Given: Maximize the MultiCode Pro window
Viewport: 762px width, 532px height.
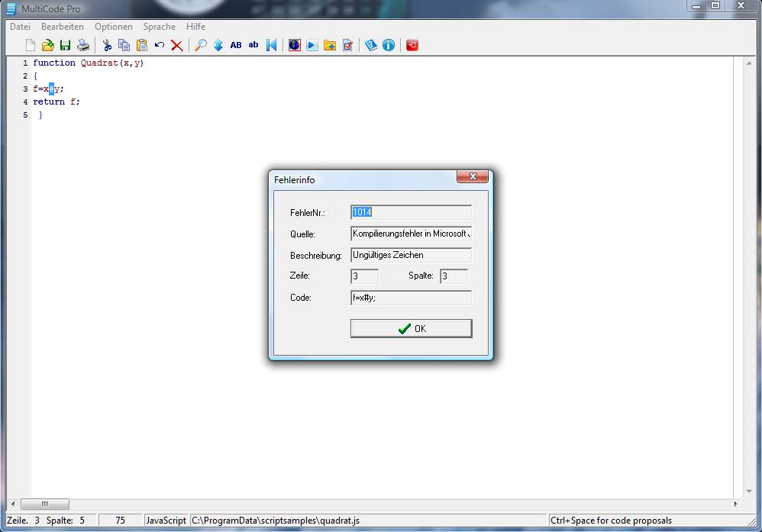Looking at the screenshot, I should [715, 6].
